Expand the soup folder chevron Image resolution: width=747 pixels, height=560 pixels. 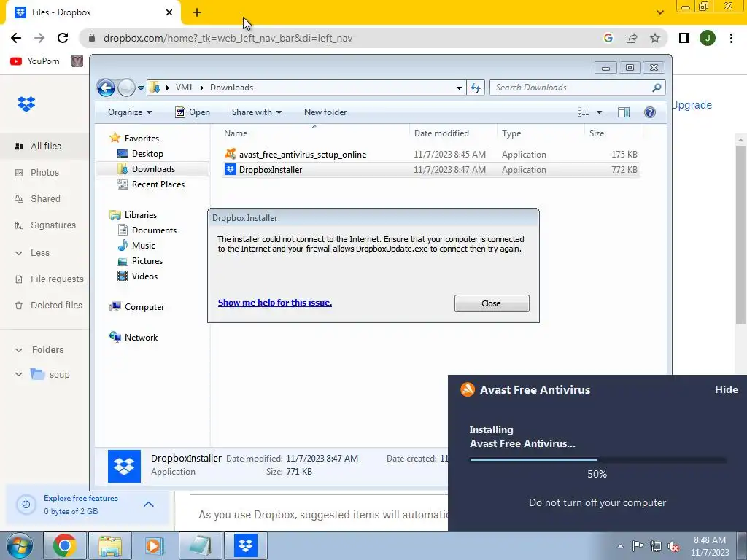click(x=18, y=374)
